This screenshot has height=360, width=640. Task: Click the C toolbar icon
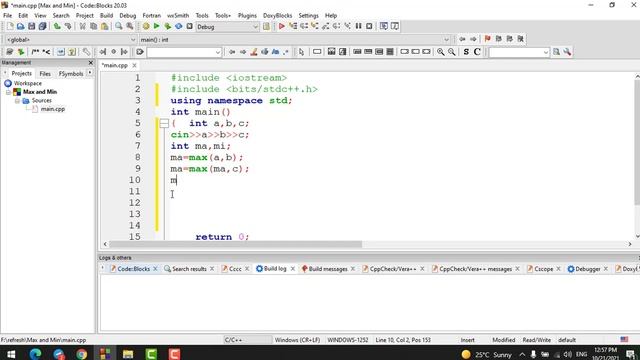[477, 52]
